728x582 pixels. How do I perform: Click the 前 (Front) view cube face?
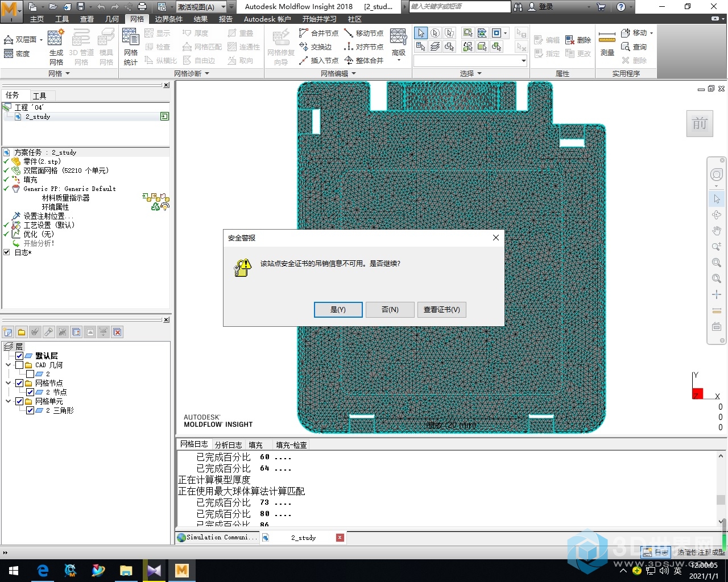click(700, 123)
